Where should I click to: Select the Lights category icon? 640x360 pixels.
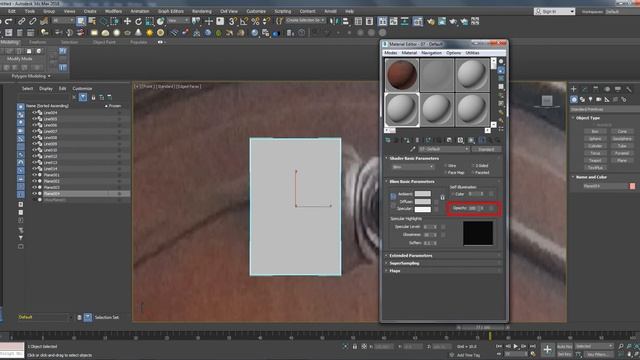(x=590, y=99)
